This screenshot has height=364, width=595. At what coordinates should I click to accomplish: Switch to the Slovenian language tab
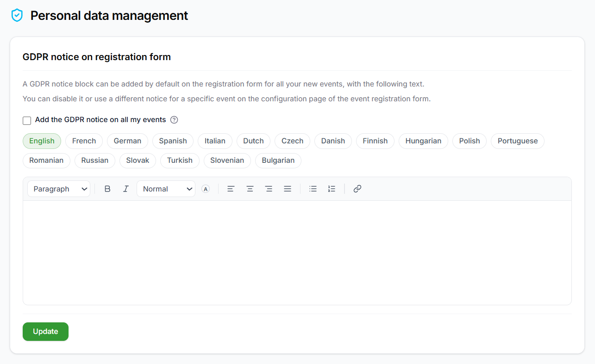pos(227,160)
